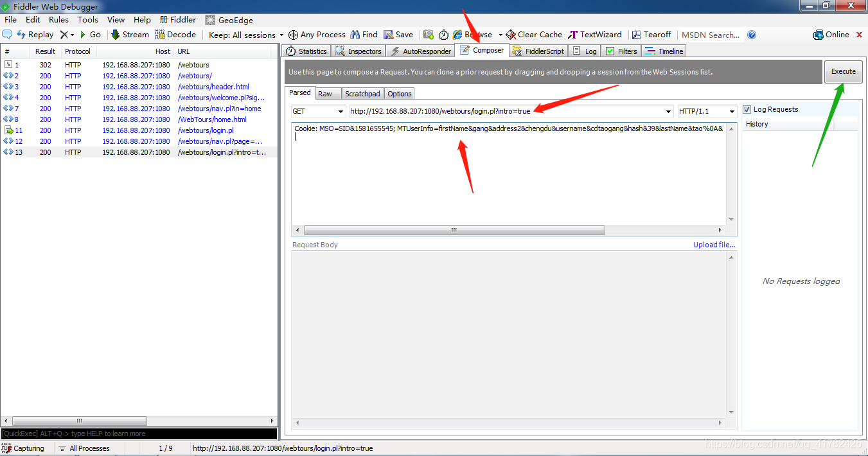The width and height of the screenshot is (868, 456).
Task: Select session 11 /webtours/login.pl row
Action: (140, 130)
